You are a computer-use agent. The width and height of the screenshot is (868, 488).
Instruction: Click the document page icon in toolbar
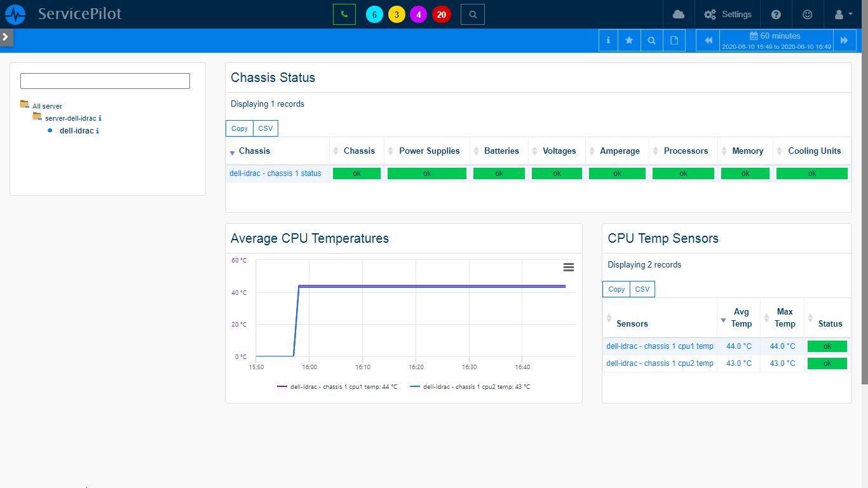point(674,40)
